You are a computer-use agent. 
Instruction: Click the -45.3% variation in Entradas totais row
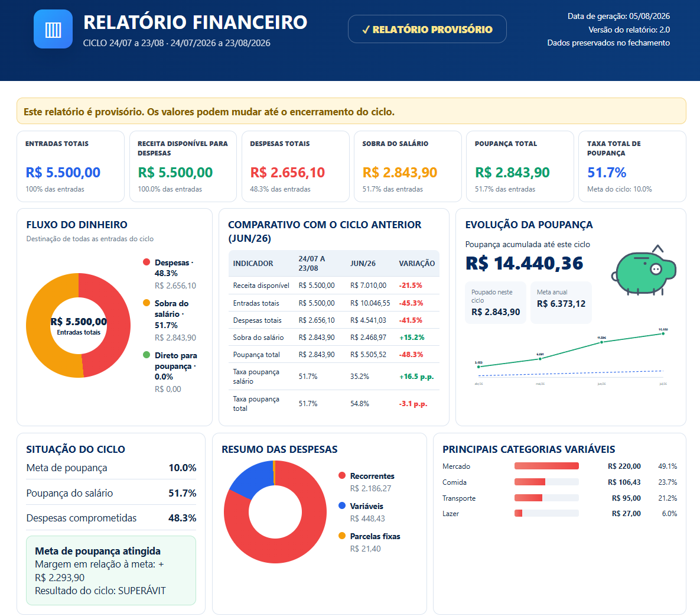click(411, 303)
